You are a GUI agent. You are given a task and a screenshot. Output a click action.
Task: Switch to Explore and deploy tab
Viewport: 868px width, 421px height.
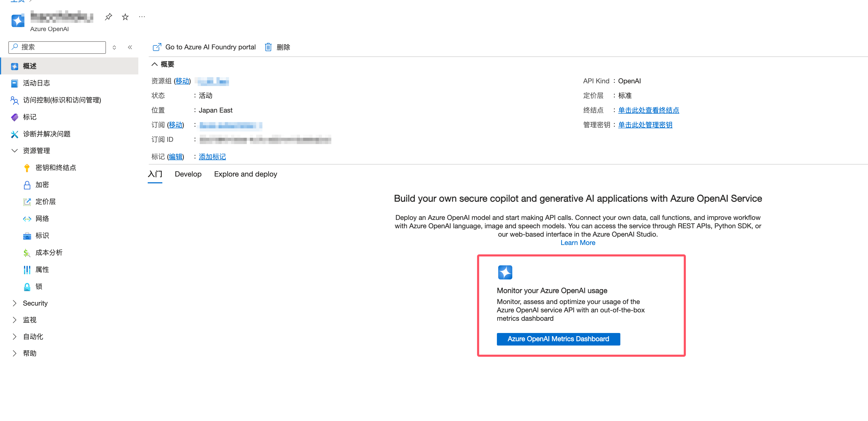[245, 174]
